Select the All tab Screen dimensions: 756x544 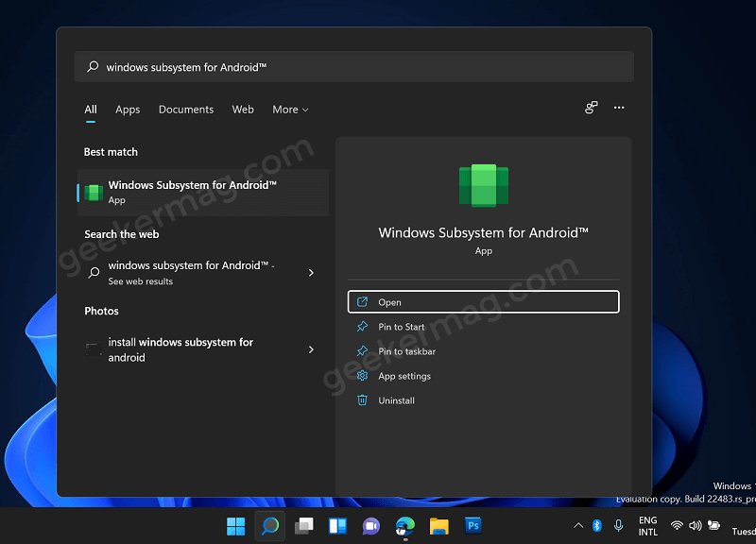[x=91, y=110]
